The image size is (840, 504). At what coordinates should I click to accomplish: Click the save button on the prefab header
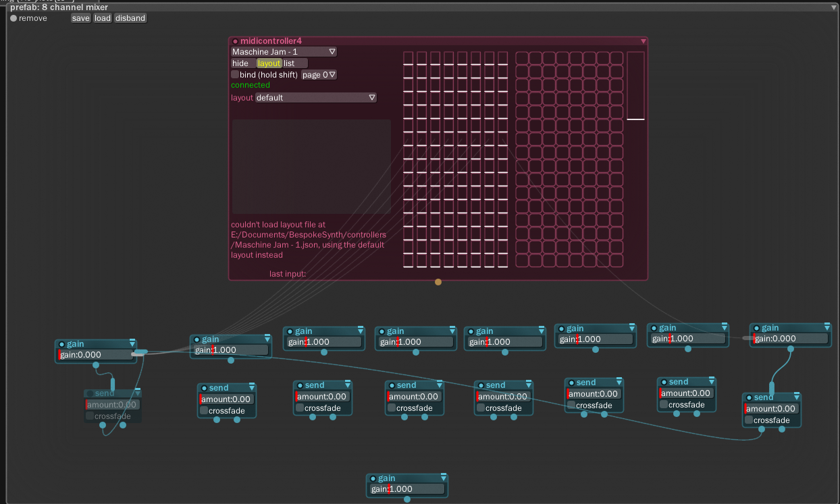[80, 18]
